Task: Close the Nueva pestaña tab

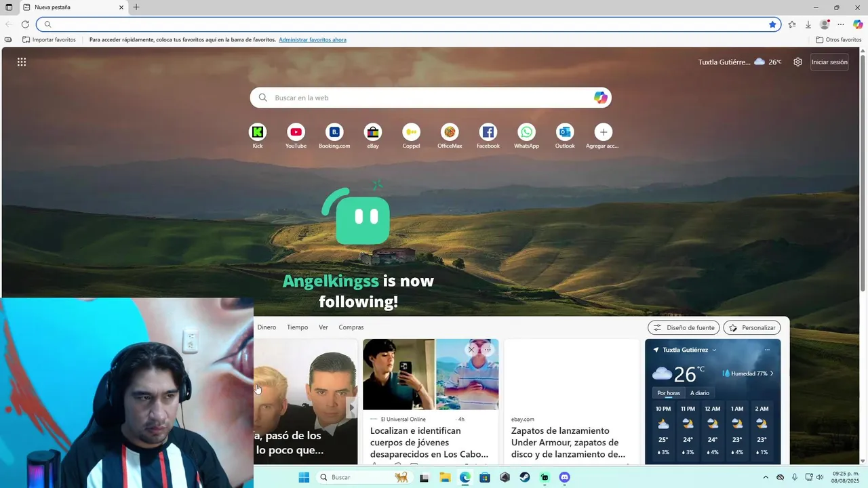Action: [121, 7]
